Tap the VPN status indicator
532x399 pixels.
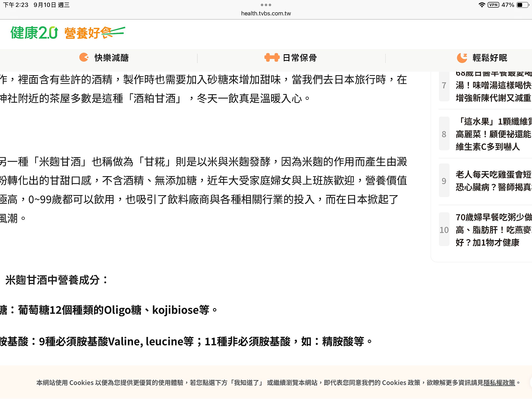(493, 5)
